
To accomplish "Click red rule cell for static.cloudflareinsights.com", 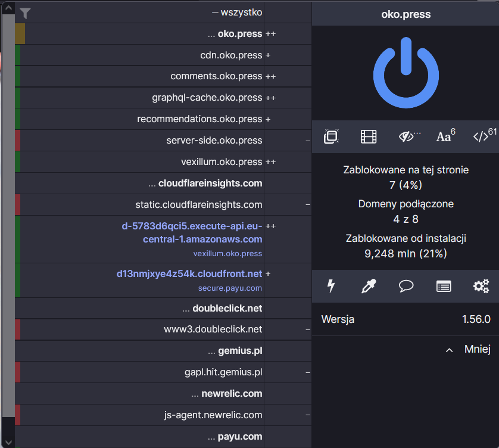I will click(x=17, y=205).
